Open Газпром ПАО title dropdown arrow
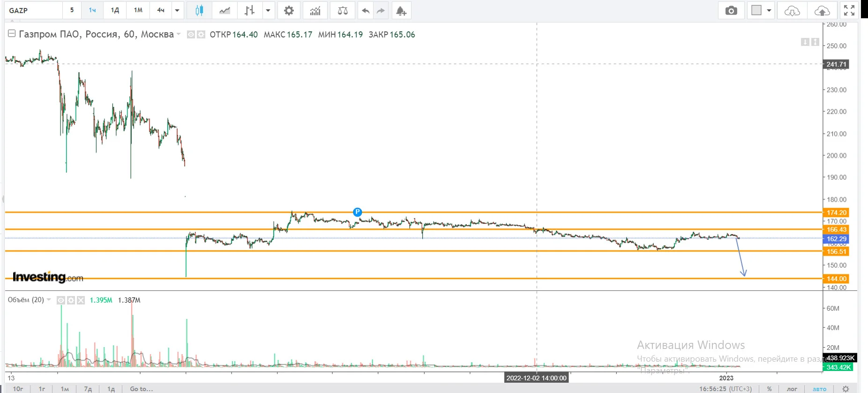 [179, 34]
